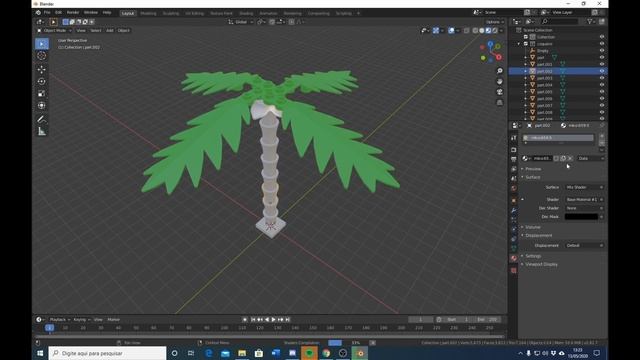The height and width of the screenshot is (360, 640).
Task: Select the Annotate pencil tool
Action: (x=42, y=119)
